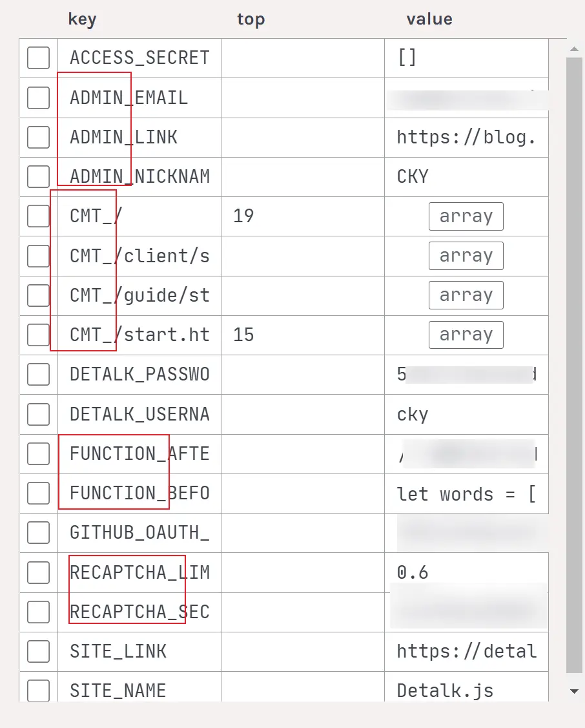The image size is (585, 728).
Task: Mark the RECAPTCHA_LIM row checkbox
Action: (38, 572)
